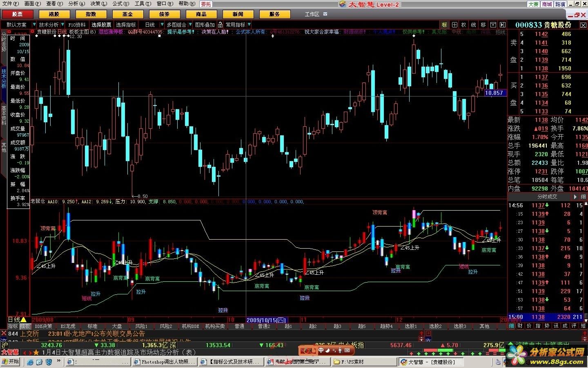The image size is (588, 368).
Task: Click the 评 comment tab icon
Action: (574, 326)
